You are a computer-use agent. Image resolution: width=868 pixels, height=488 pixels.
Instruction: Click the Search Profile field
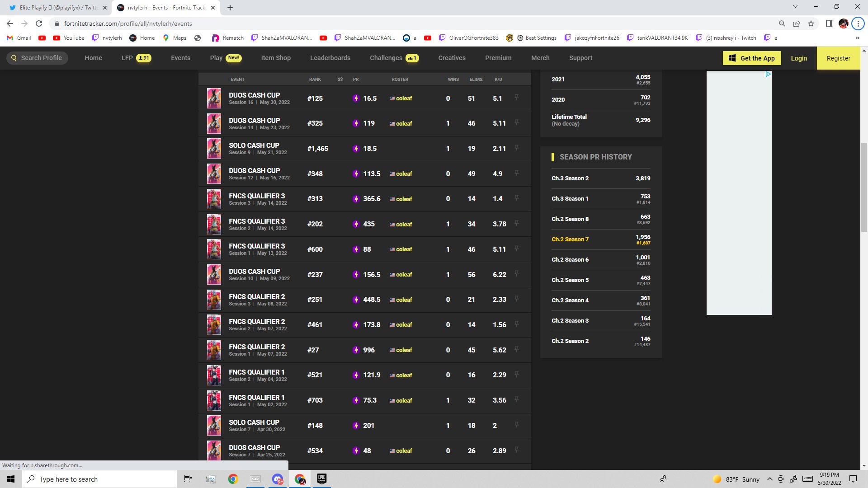[37, 58]
